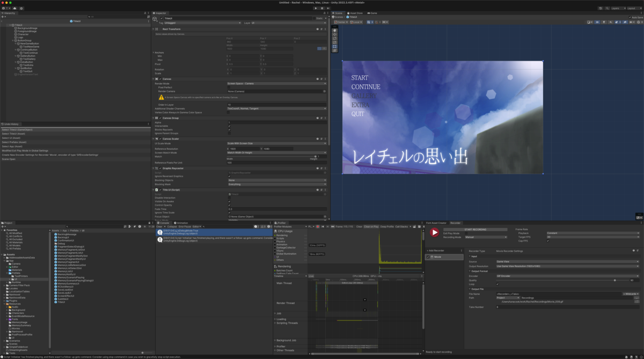Click Collapse button in Console toolbar
Image resolution: width=644 pixels, height=359 pixels.
pos(172,226)
